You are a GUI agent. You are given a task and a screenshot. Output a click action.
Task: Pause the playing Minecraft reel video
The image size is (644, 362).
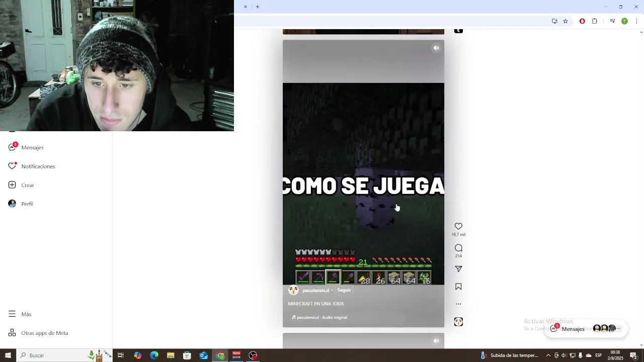[363, 184]
